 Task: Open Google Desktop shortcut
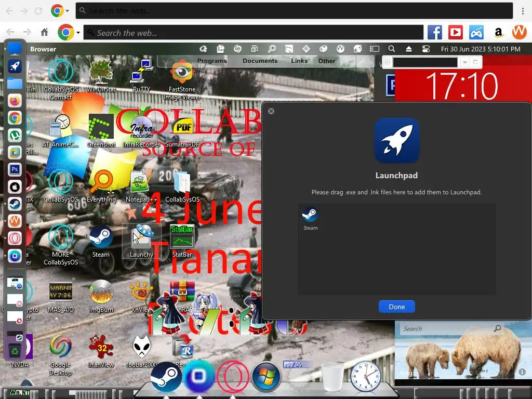coord(60,355)
